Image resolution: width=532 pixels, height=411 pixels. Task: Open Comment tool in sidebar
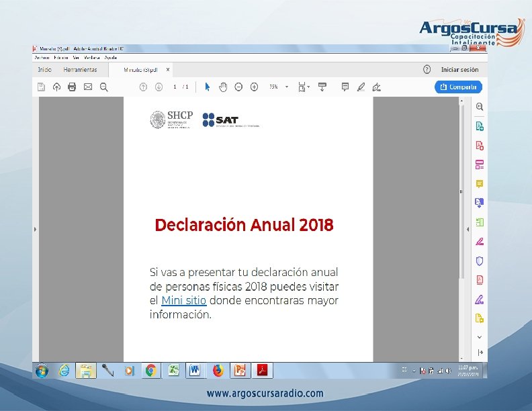click(480, 184)
